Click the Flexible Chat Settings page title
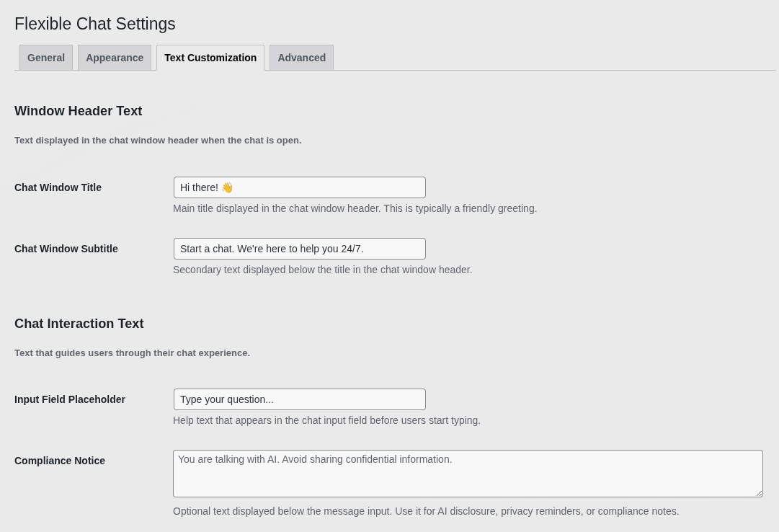779x532 pixels. 94,24
